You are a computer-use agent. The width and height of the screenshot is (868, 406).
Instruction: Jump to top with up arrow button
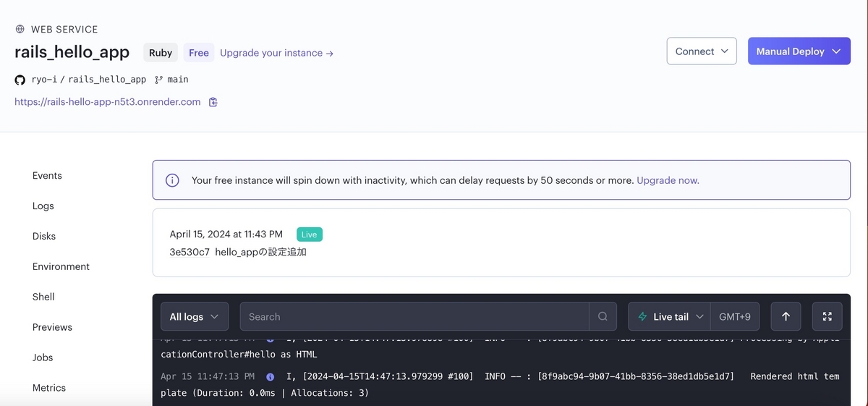pyautogui.click(x=786, y=316)
